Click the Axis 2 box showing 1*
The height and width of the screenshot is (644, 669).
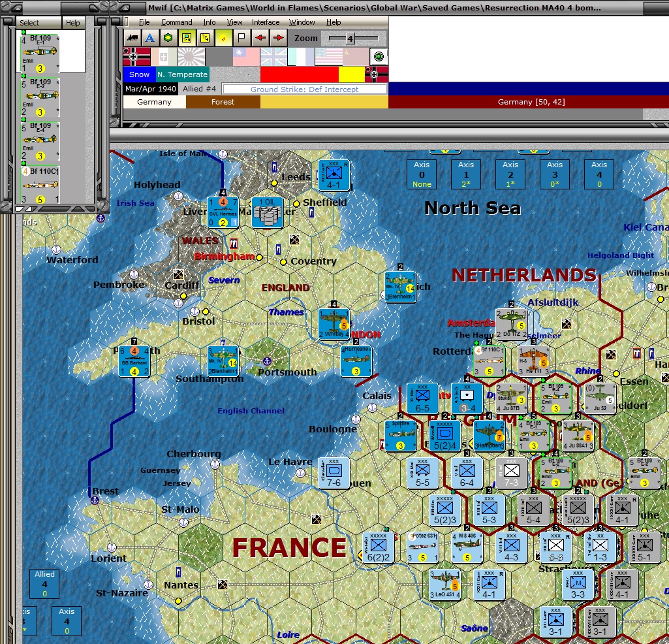coord(510,174)
